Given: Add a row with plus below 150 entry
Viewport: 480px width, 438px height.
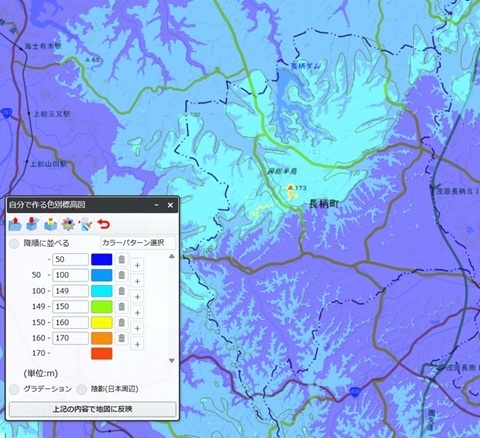Looking at the screenshot, I should [137, 313].
